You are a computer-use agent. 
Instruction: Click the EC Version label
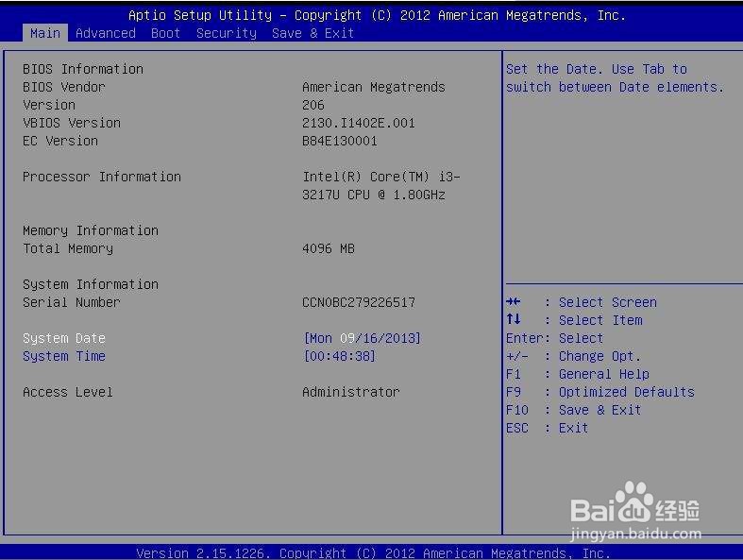60,141
